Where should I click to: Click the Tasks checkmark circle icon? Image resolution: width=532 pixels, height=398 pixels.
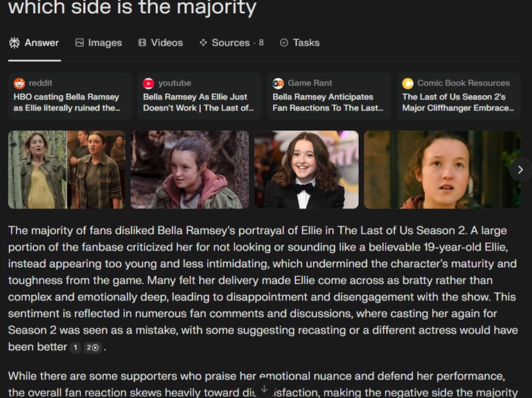284,43
